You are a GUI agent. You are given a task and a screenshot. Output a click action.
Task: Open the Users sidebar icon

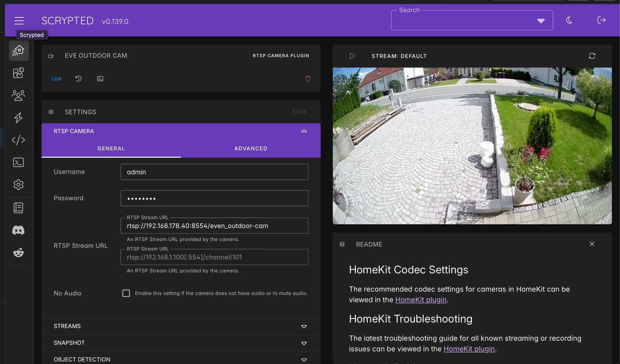click(x=18, y=96)
